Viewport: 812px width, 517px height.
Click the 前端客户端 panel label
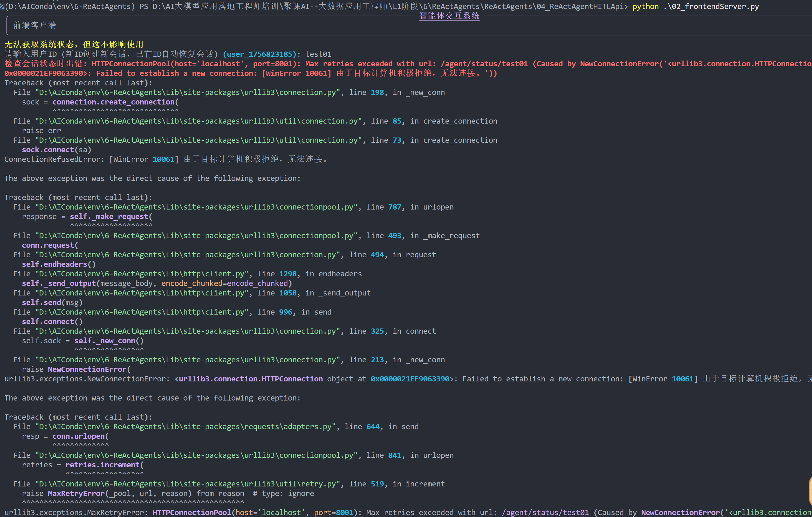coord(35,25)
